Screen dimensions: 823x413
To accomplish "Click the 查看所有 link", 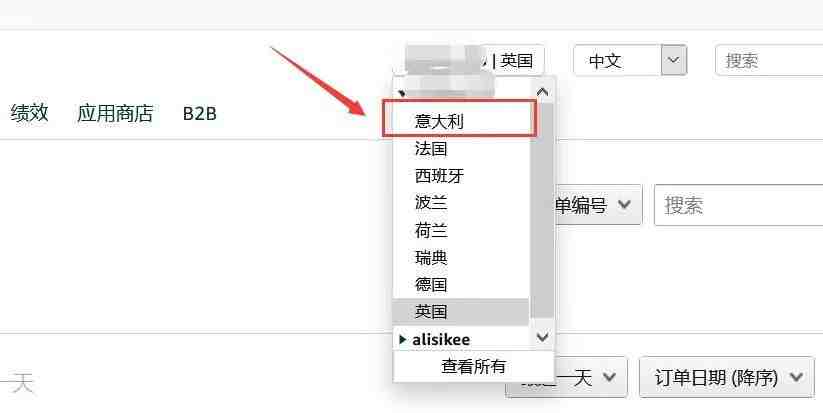I will 473,366.
